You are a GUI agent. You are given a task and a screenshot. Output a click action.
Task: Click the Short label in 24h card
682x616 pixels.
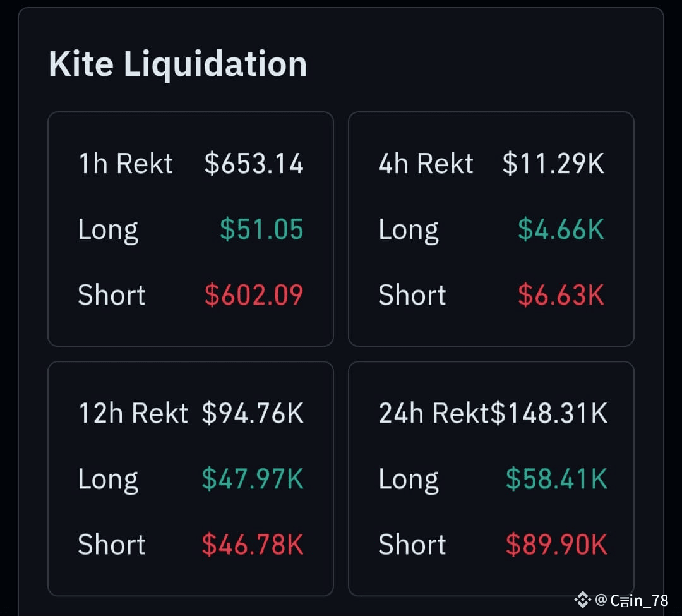click(412, 545)
